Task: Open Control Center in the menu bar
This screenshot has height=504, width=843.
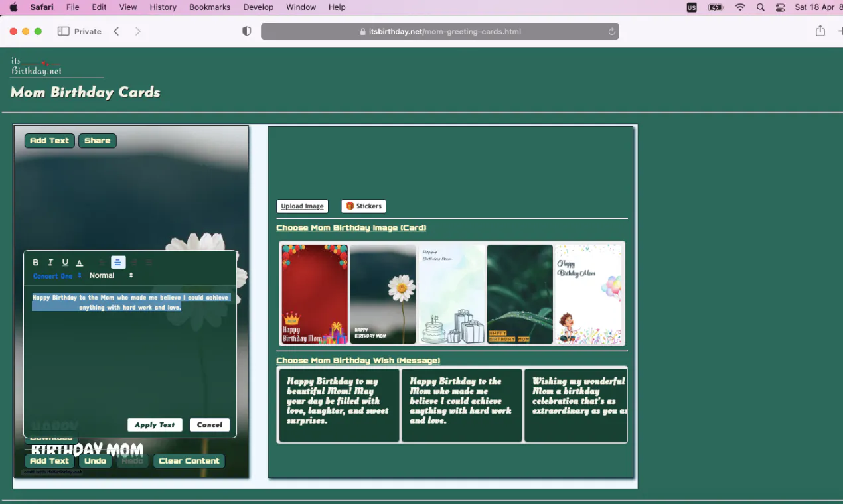Action: [780, 7]
